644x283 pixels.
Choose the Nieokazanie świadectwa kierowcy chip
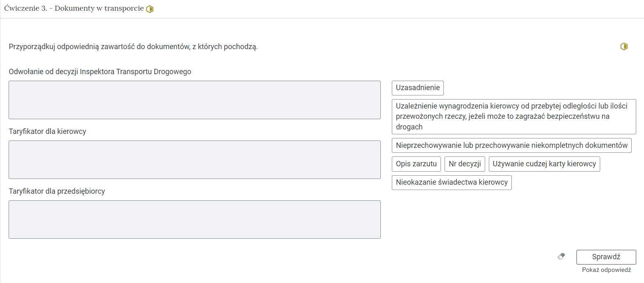(x=452, y=182)
